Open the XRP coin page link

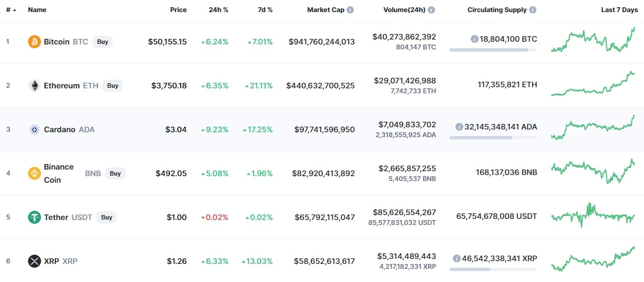click(52, 261)
